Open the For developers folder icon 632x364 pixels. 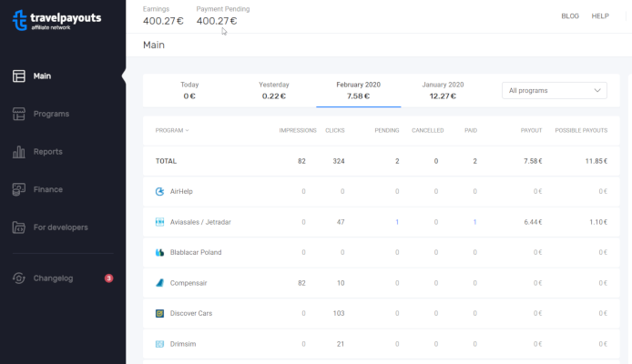pyautogui.click(x=19, y=227)
